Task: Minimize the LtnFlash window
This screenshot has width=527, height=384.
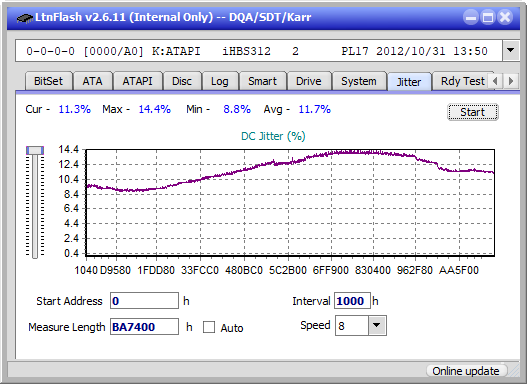Action: point(471,17)
